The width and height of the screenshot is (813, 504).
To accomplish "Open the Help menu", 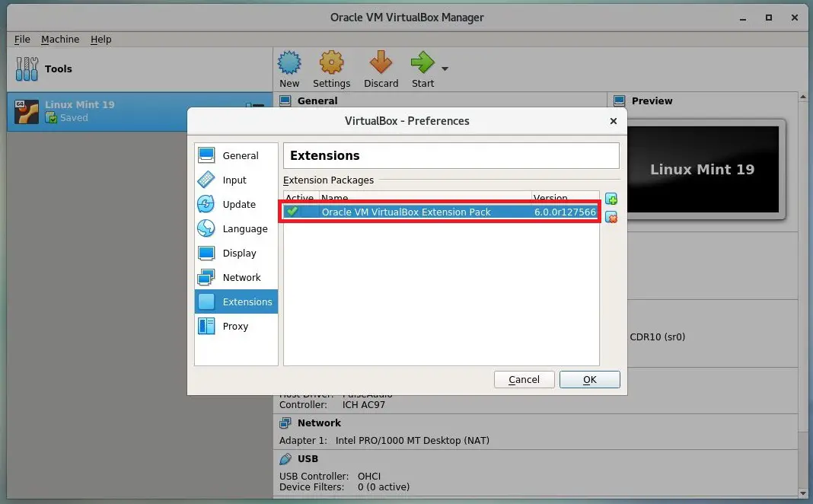I will pos(100,39).
